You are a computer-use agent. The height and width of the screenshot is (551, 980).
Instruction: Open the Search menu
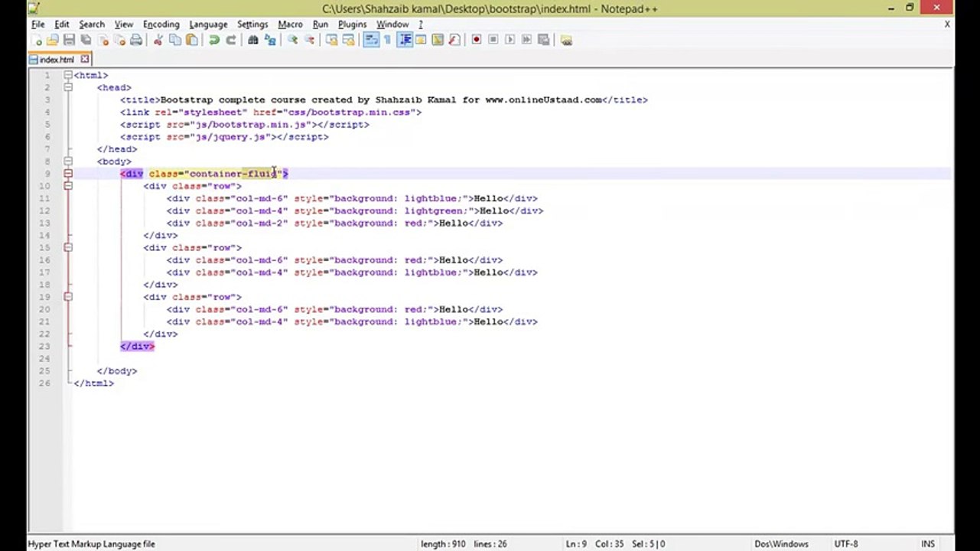coord(92,24)
